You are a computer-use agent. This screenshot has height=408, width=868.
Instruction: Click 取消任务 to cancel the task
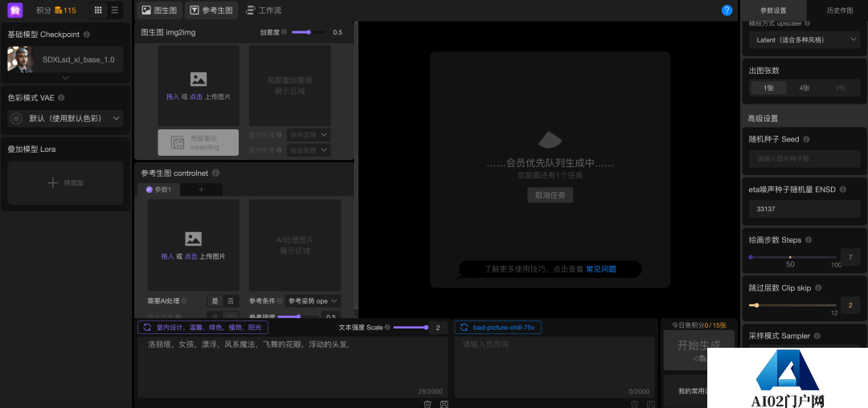coord(550,195)
